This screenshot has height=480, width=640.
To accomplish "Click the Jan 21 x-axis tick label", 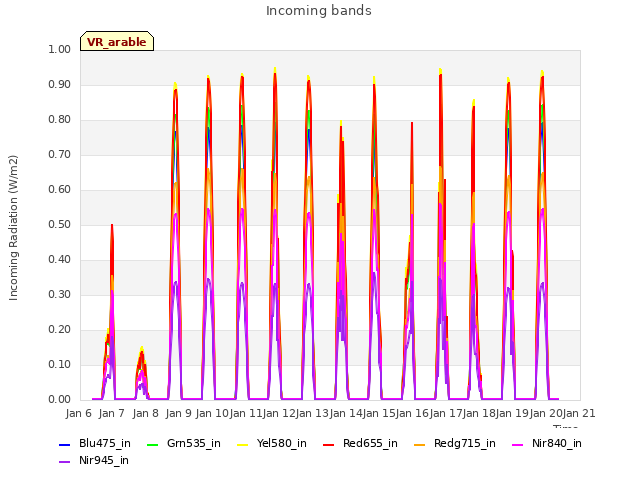I will tap(579, 413).
